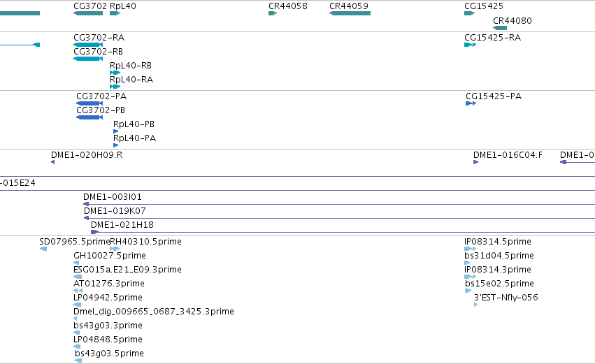The width and height of the screenshot is (595, 364).
Task: Open the 3'EST-Nfly-056 feature
Action: 476,305
